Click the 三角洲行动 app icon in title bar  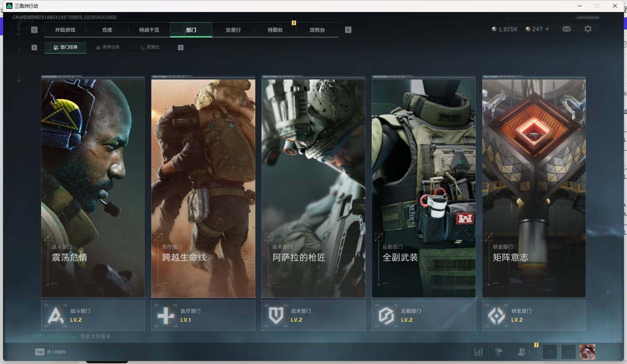9,6
